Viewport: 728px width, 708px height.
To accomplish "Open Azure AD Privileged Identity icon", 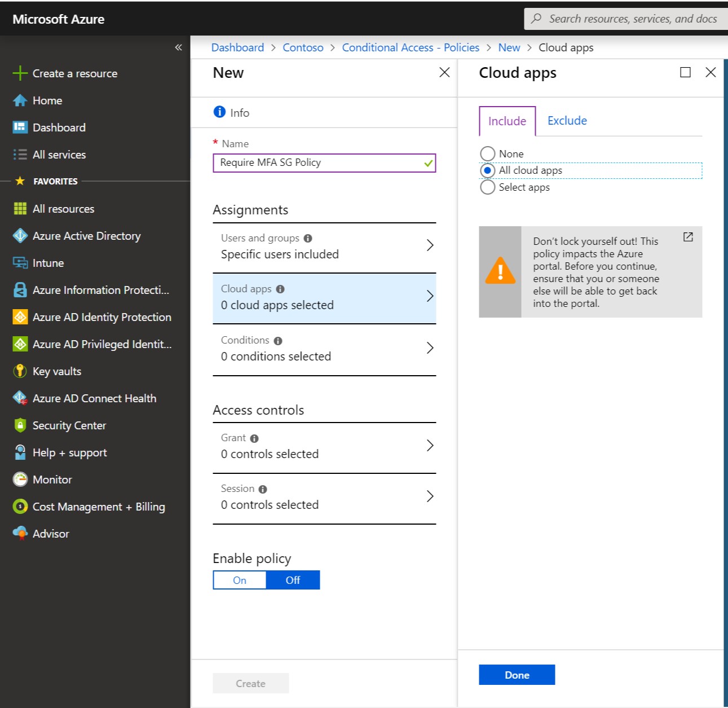I will coord(20,344).
